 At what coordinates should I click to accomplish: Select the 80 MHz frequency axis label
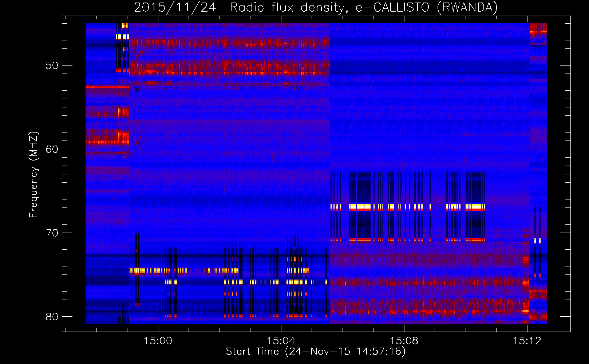[52, 316]
